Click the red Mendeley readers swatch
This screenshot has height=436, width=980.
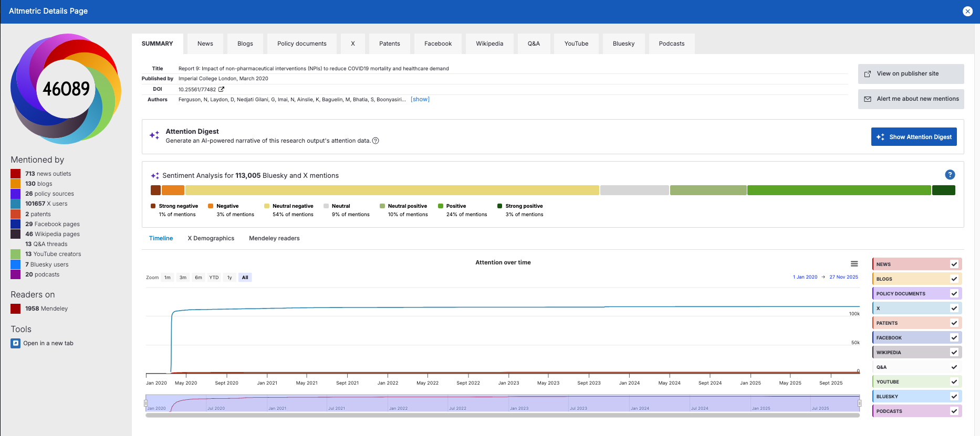[16, 309]
